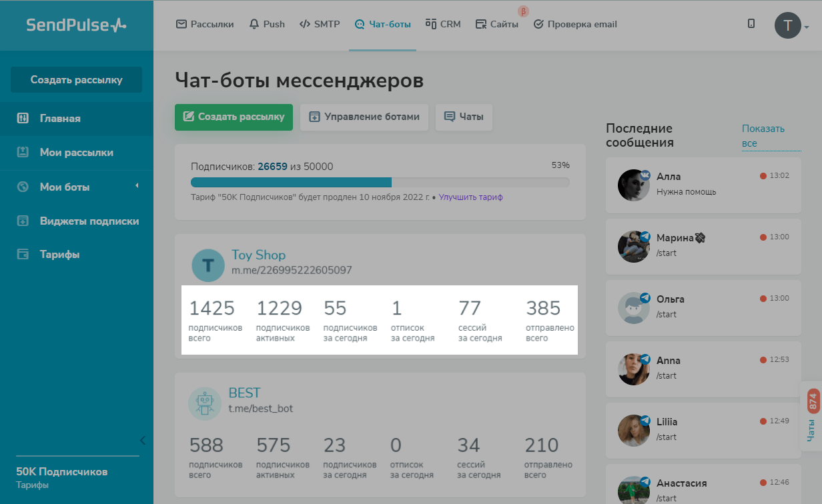Go to Главная in the sidebar
822x504 pixels.
coord(77,118)
